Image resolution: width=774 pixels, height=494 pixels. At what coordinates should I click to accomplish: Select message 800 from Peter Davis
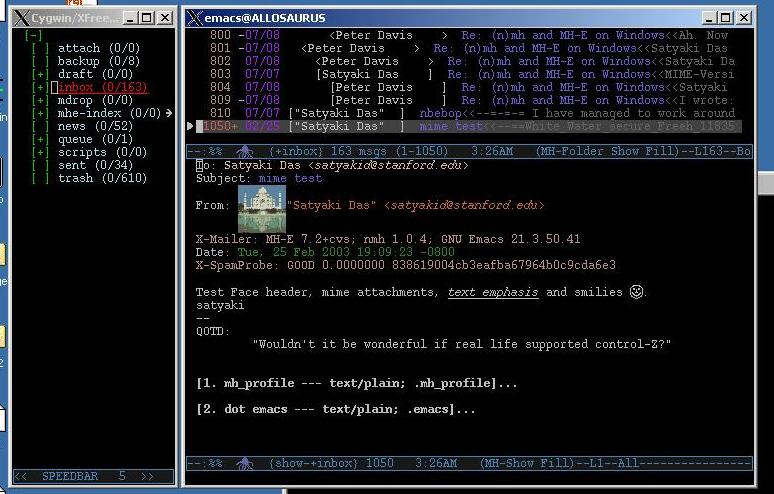pos(469,35)
